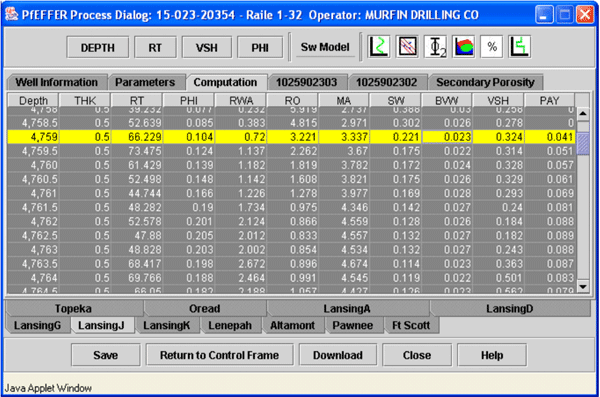Click the Phi-2 secondary porosity icon

pyautogui.click(x=435, y=47)
